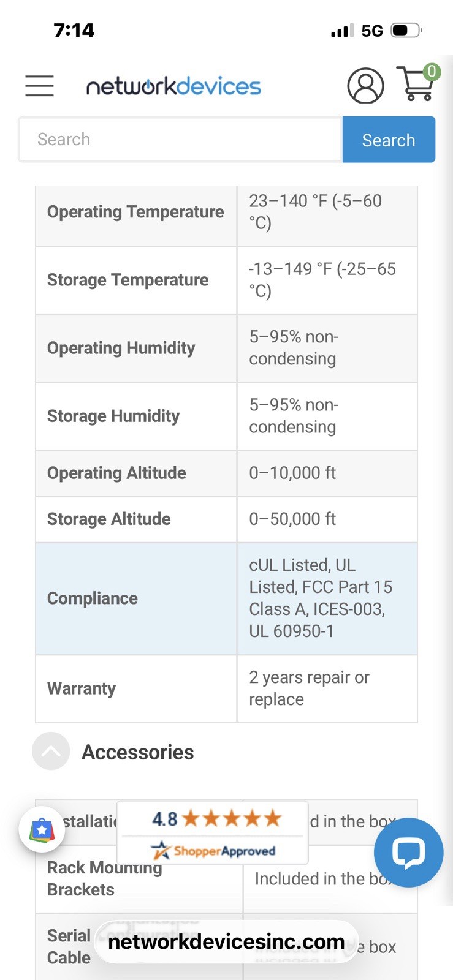Image resolution: width=453 pixels, height=980 pixels.
Task: Tap the Rack Mounting Brackets row
Action: [x=226, y=879]
